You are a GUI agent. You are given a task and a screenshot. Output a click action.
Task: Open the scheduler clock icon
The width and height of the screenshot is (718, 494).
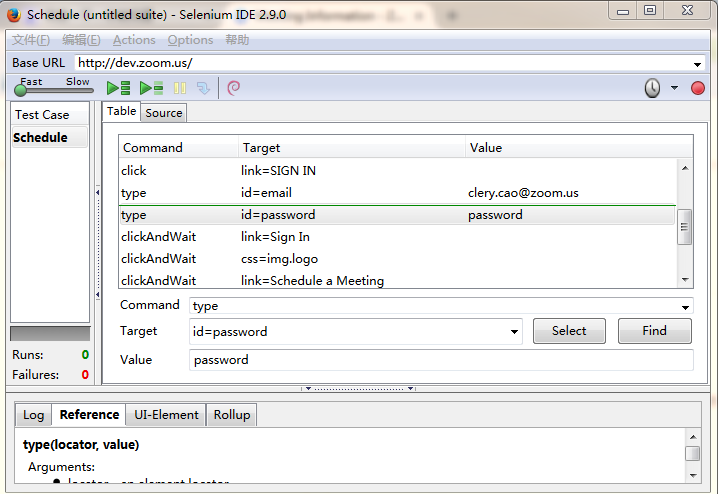coord(652,87)
